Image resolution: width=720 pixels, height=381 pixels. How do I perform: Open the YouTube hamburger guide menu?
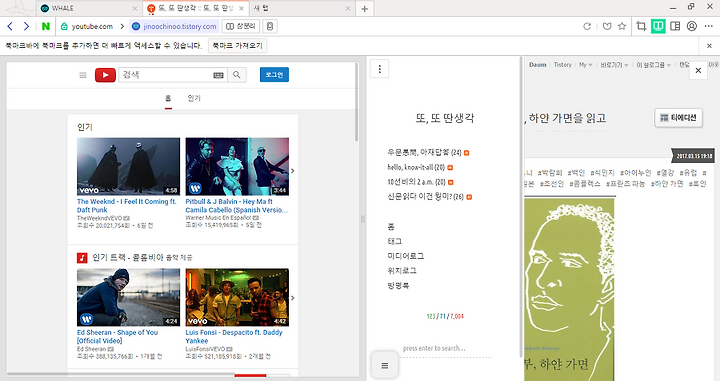(x=83, y=75)
